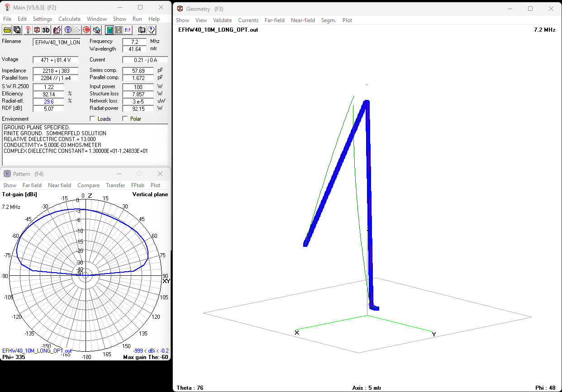Click the edit NEC input file icon
Screen dimensions: 562x392
[57, 30]
